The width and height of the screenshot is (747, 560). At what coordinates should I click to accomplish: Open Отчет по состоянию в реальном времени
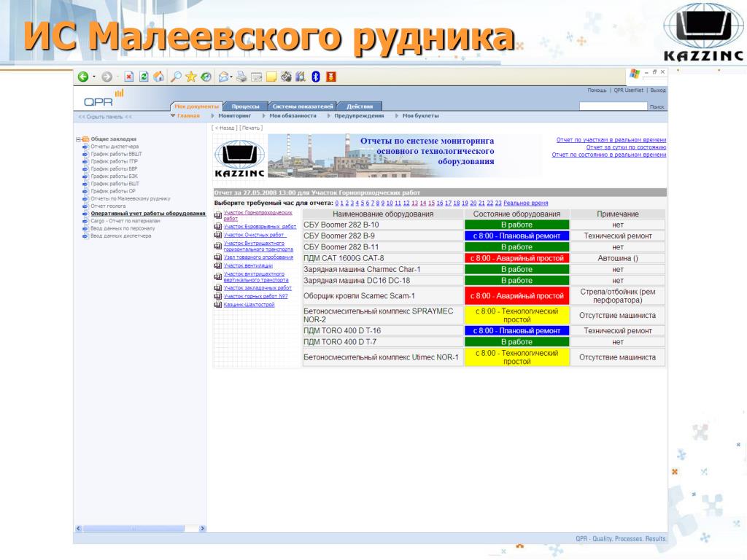point(609,155)
